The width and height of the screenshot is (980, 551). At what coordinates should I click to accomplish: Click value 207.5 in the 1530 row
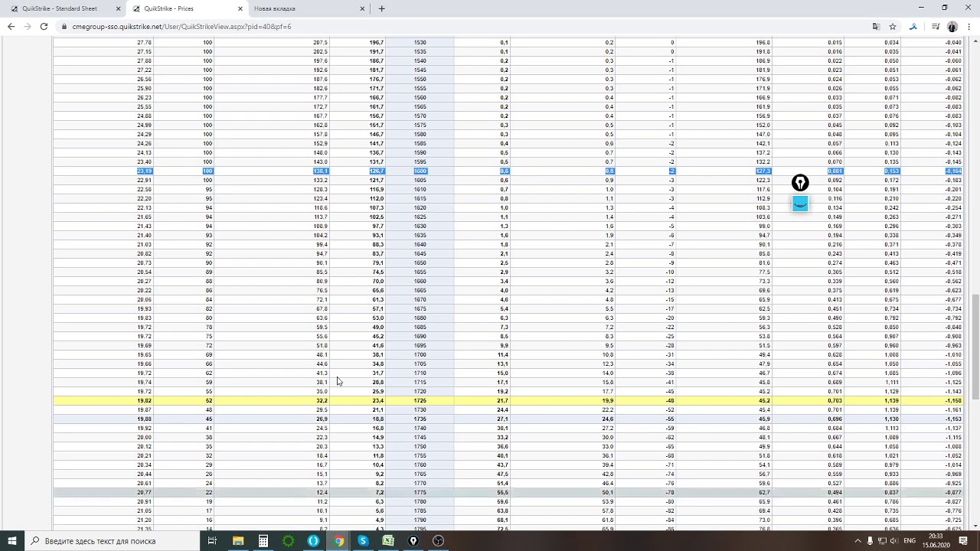coord(320,42)
